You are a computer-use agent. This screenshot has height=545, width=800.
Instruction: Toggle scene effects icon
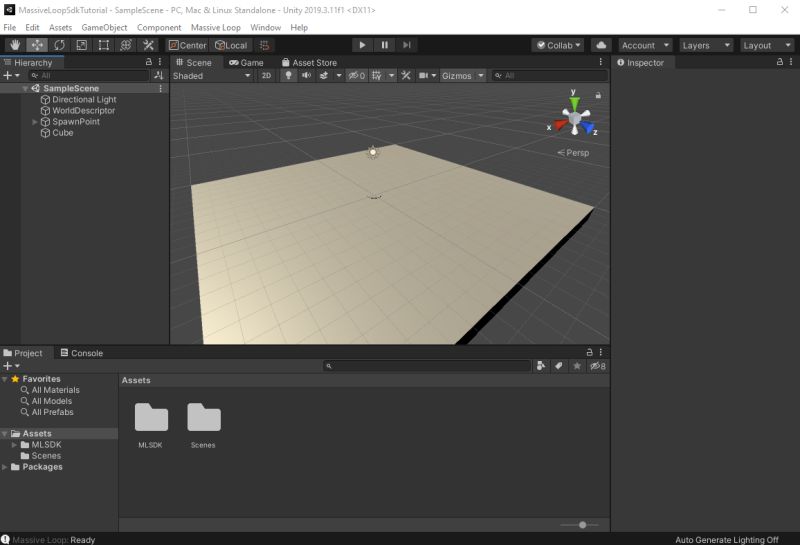click(x=324, y=76)
